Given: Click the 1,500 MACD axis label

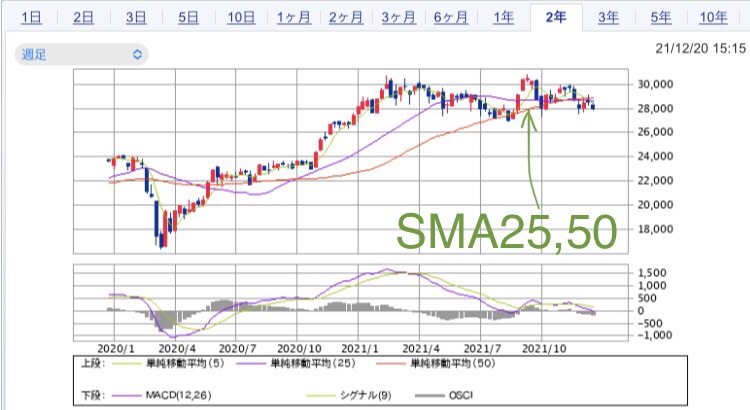Looking at the screenshot, I should click(x=652, y=273).
